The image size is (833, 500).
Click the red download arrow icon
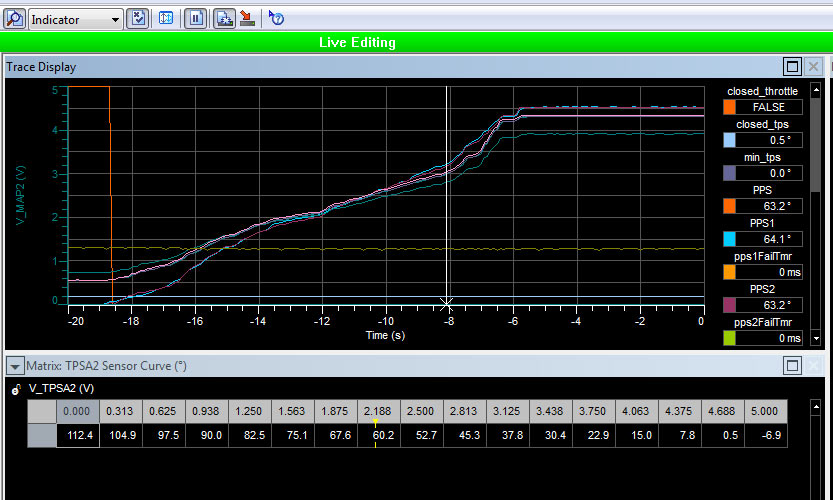(x=248, y=19)
